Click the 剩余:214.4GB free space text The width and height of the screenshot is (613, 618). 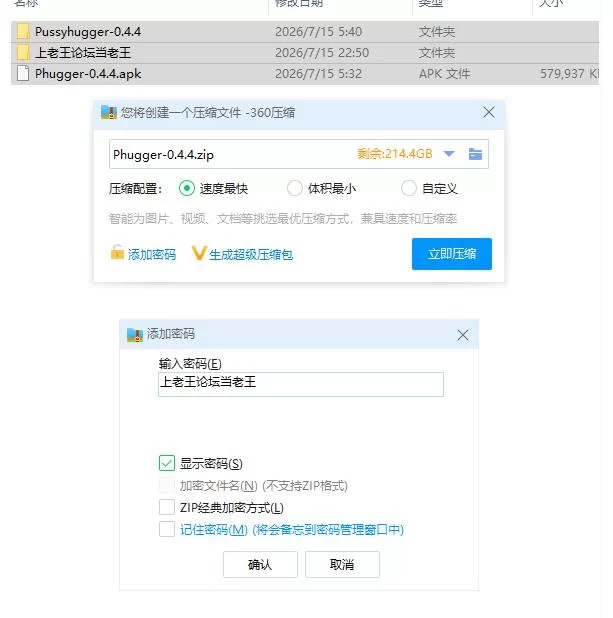pos(395,154)
